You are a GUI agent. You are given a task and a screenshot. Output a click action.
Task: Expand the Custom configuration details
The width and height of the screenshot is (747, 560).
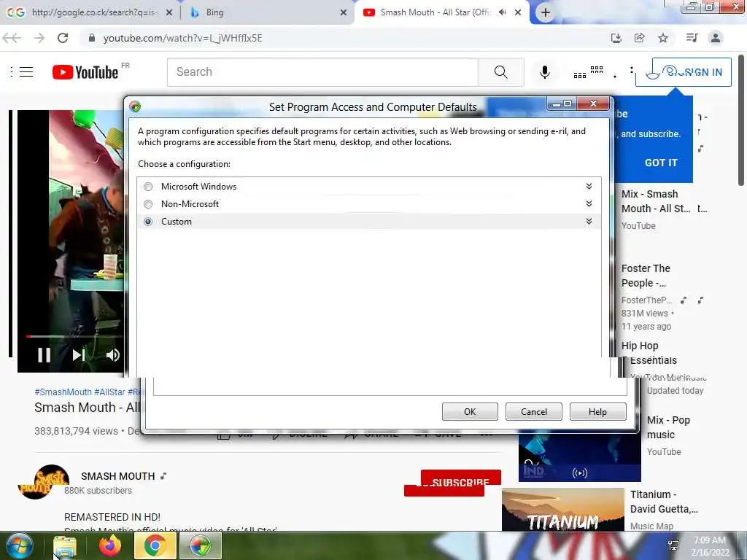589,222
